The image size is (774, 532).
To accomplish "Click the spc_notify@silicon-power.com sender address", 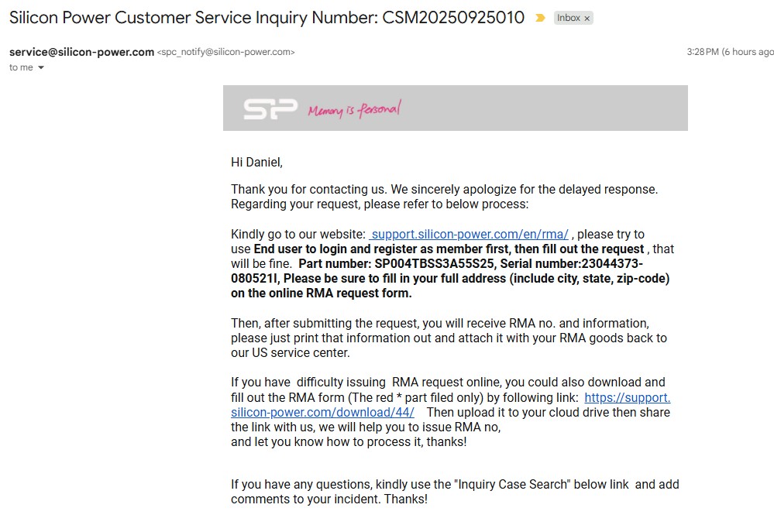I will pos(225,53).
